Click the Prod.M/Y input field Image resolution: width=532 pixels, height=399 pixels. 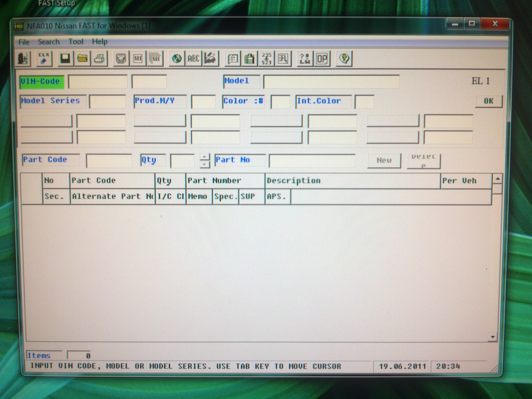pos(203,102)
